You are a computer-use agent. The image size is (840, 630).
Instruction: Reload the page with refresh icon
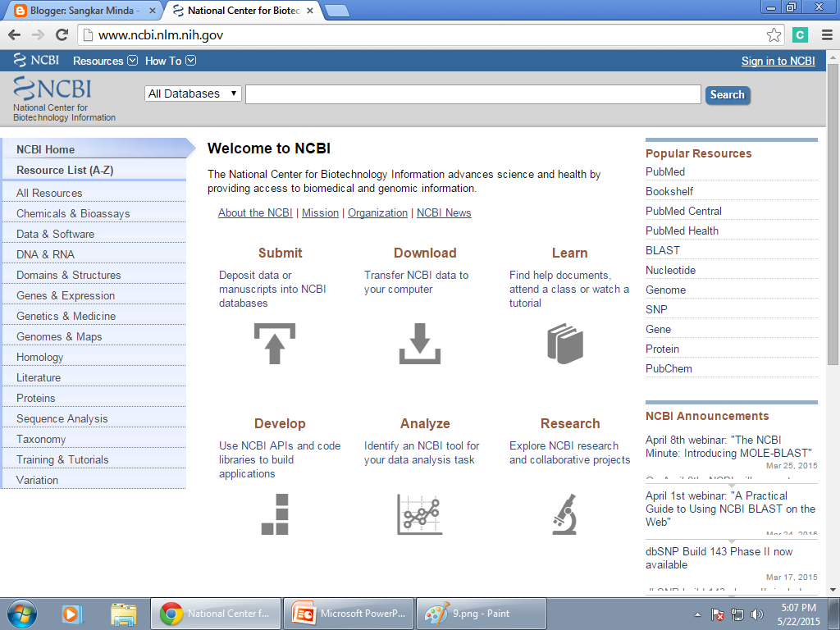pos(62,35)
